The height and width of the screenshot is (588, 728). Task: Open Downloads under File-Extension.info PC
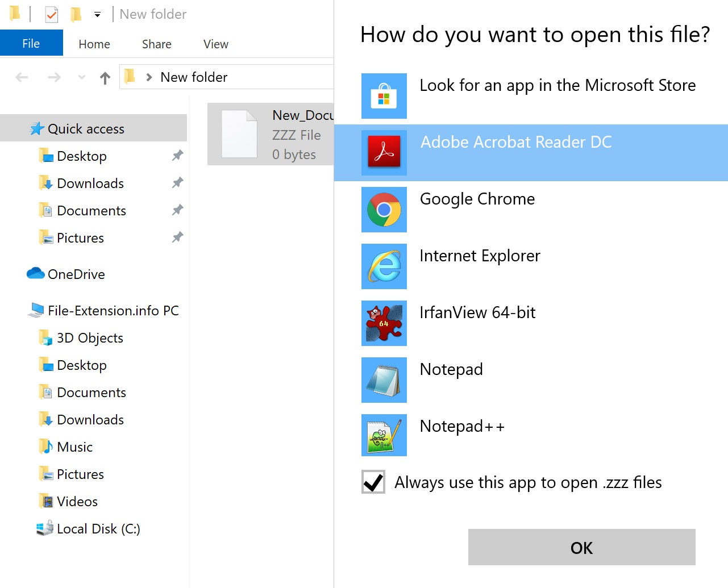90,420
